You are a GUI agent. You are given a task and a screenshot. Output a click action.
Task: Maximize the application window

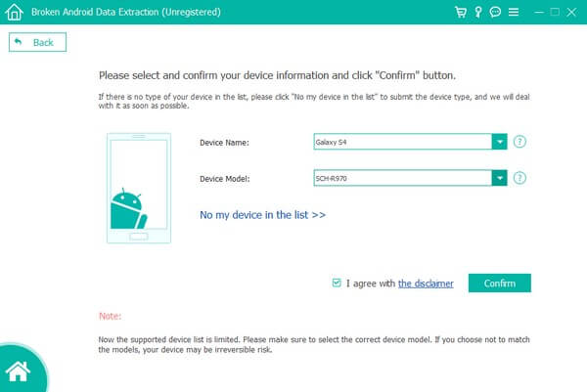pyautogui.click(x=555, y=12)
